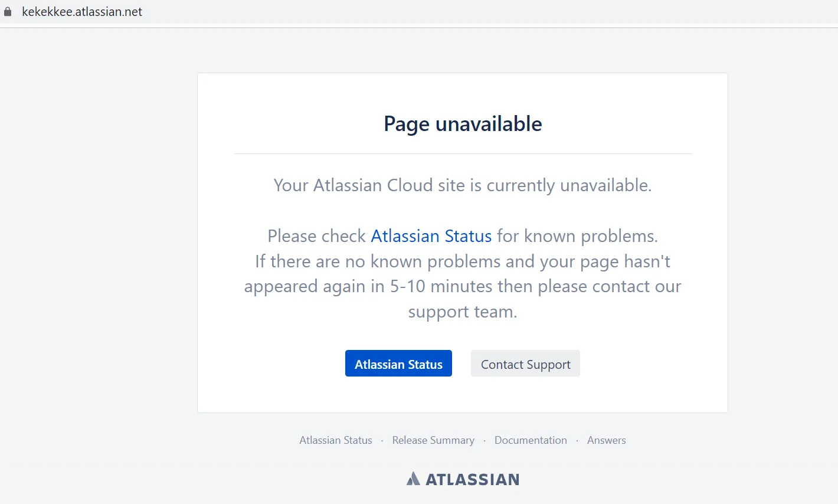Click the Page unavailable heading

click(x=462, y=124)
